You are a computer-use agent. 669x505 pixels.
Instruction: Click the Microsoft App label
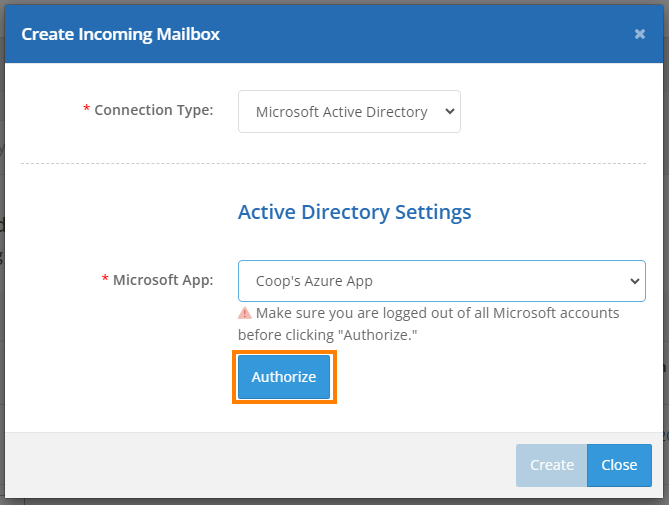coord(163,280)
